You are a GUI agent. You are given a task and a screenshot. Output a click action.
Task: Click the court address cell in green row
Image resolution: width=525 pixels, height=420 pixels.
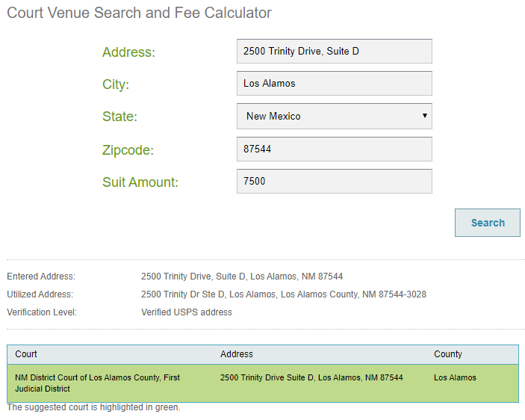311,378
